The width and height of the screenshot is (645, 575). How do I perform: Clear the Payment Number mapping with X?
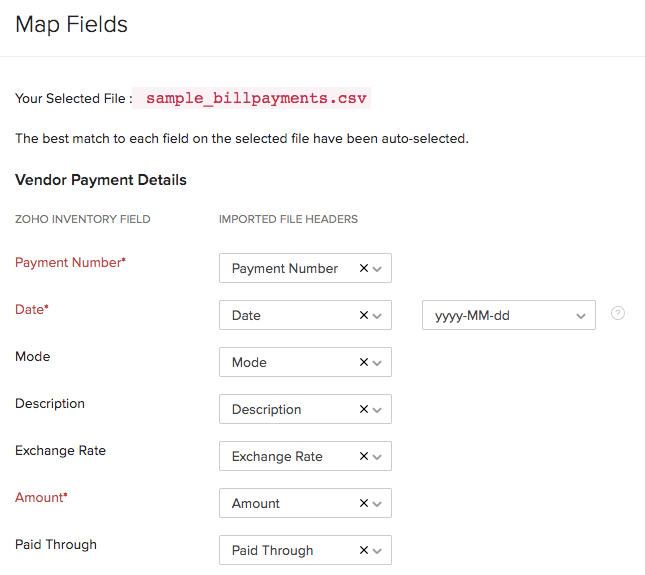click(364, 268)
